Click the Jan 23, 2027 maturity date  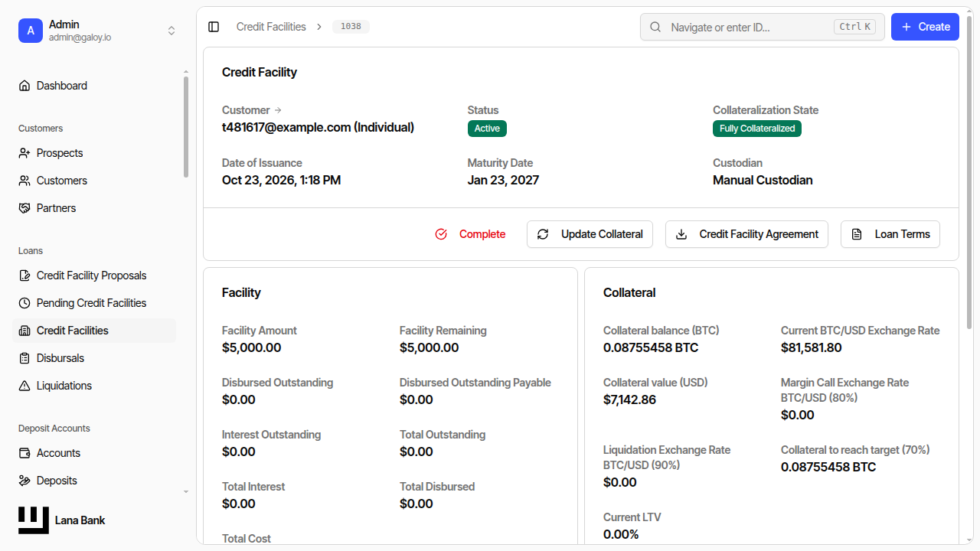pos(503,181)
